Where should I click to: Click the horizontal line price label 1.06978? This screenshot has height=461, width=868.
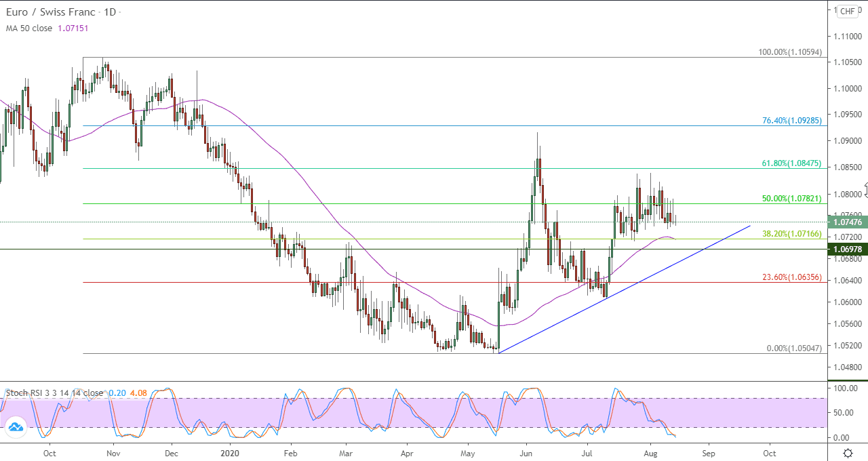pos(848,249)
